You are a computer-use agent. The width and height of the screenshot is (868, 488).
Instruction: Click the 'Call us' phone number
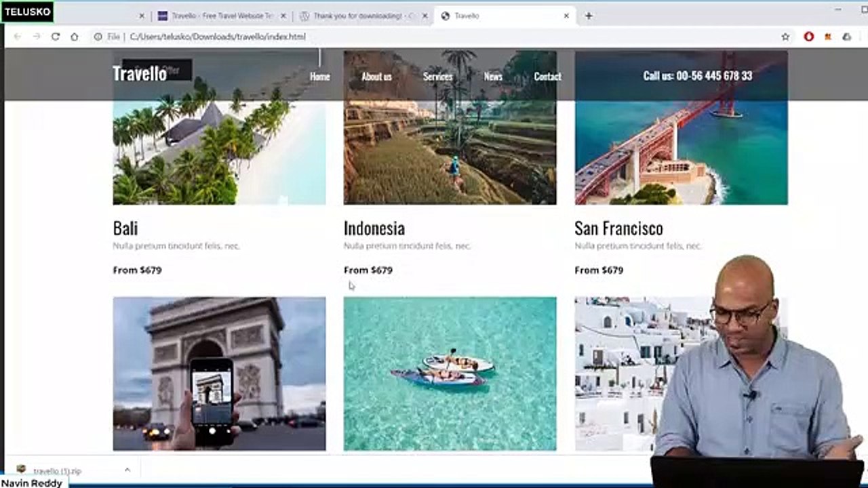(698, 76)
